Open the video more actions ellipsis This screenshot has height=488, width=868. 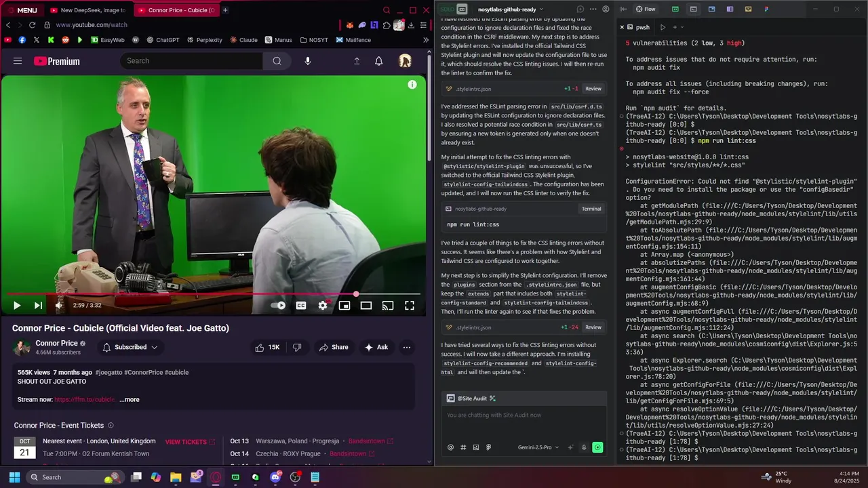pyautogui.click(x=407, y=347)
